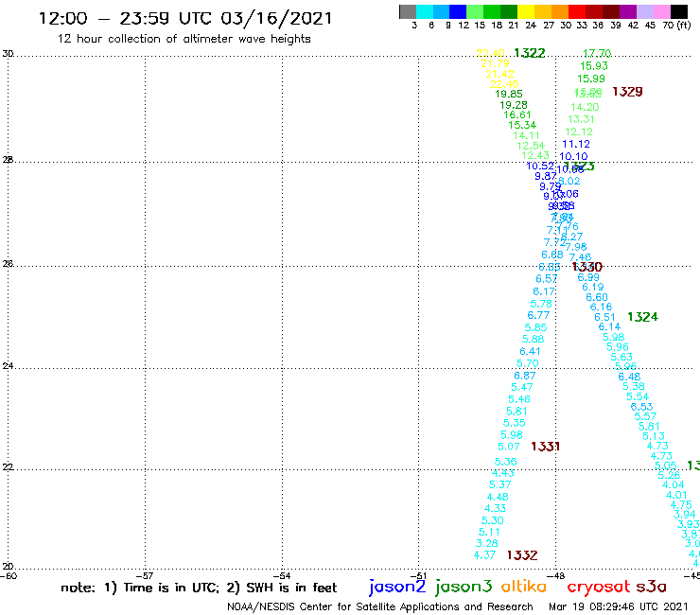This screenshot has height=615, width=700.
Task: Click wave height value 13.31
Action: [x=581, y=120]
